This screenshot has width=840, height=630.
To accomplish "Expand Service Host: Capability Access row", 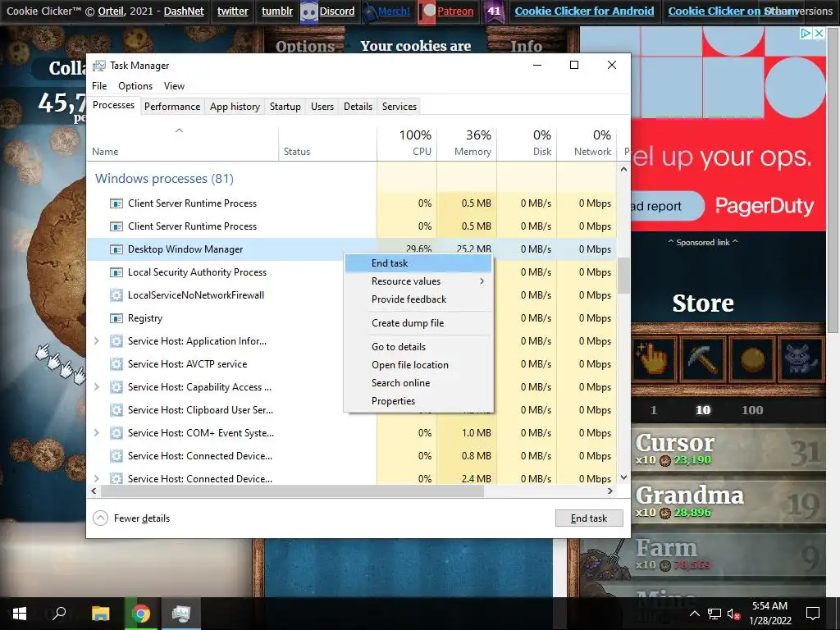I will click(97, 387).
